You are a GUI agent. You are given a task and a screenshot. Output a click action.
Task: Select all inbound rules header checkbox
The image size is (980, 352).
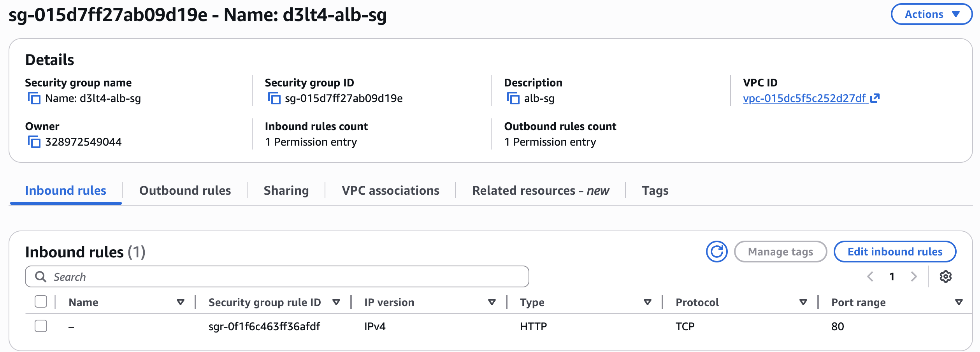point(41,302)
